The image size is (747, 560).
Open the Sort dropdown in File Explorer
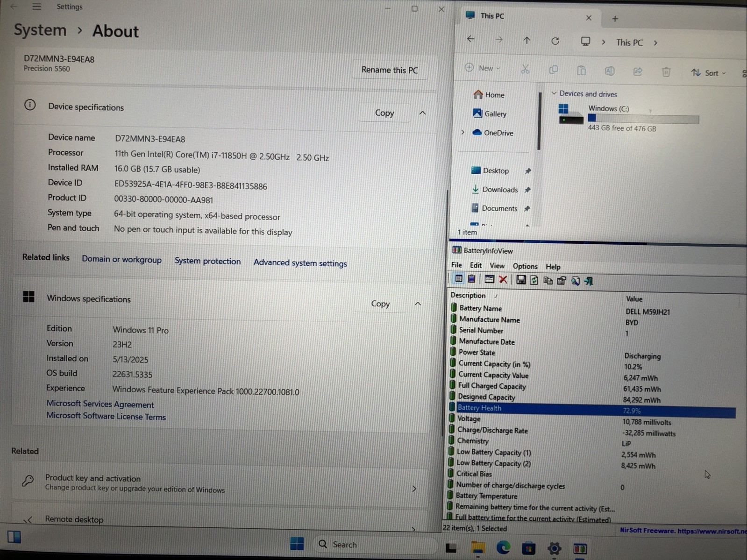[x=709, y=73]
